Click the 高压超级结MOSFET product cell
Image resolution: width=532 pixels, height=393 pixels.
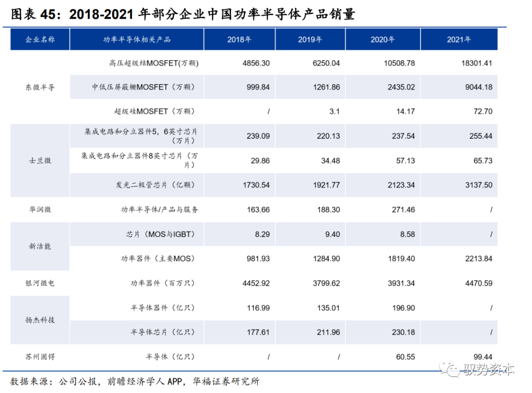click(x=147, y=63)
